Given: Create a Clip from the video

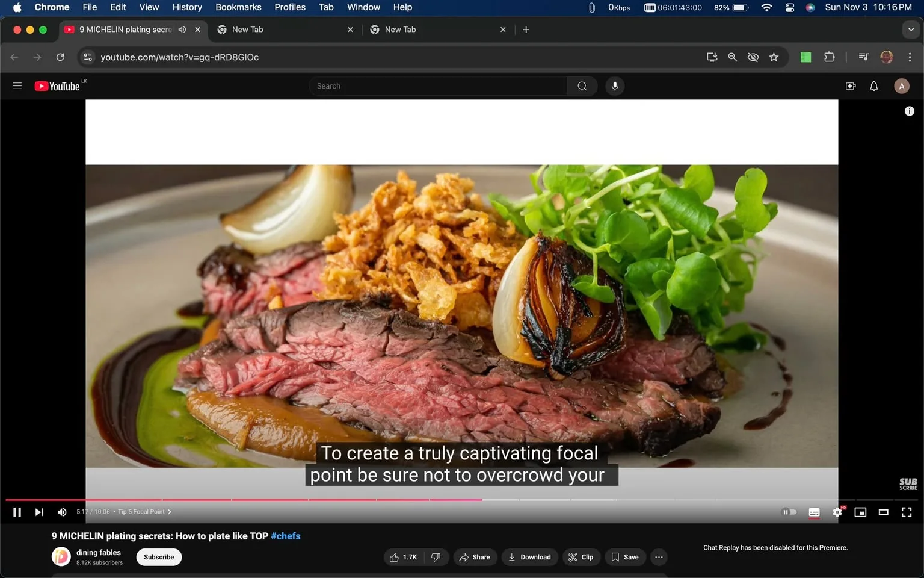Looking at the screenshot, I should [x=581, y=557].
